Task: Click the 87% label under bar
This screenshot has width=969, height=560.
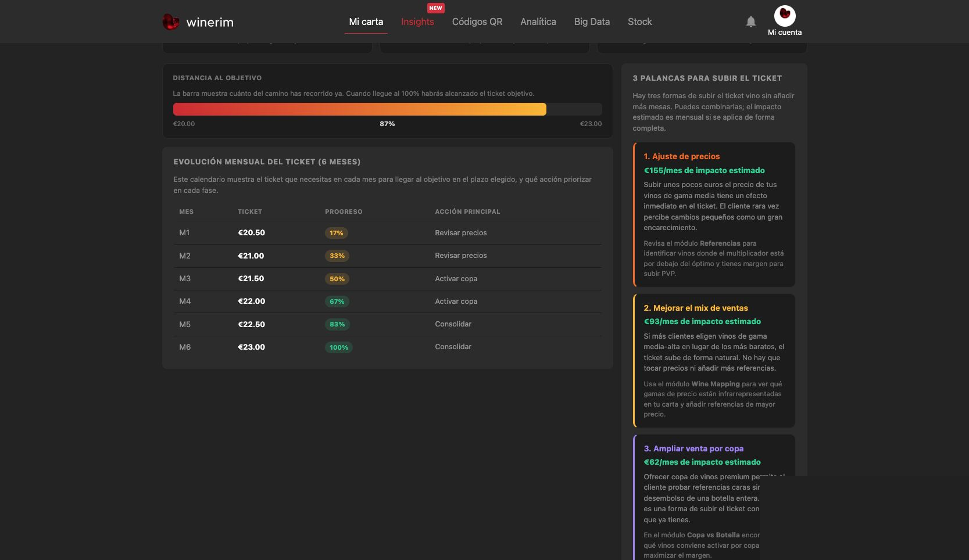Action: [x=387, y=124]
